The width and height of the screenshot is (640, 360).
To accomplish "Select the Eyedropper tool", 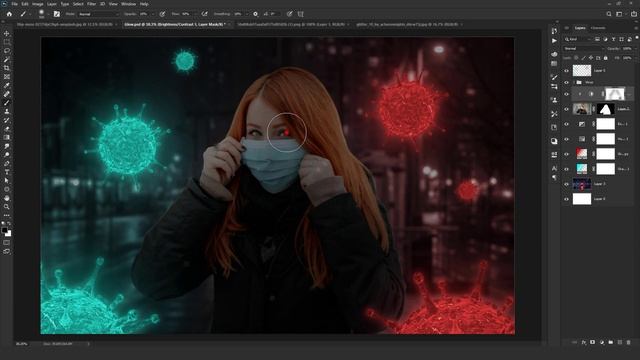I will (7, 85).
